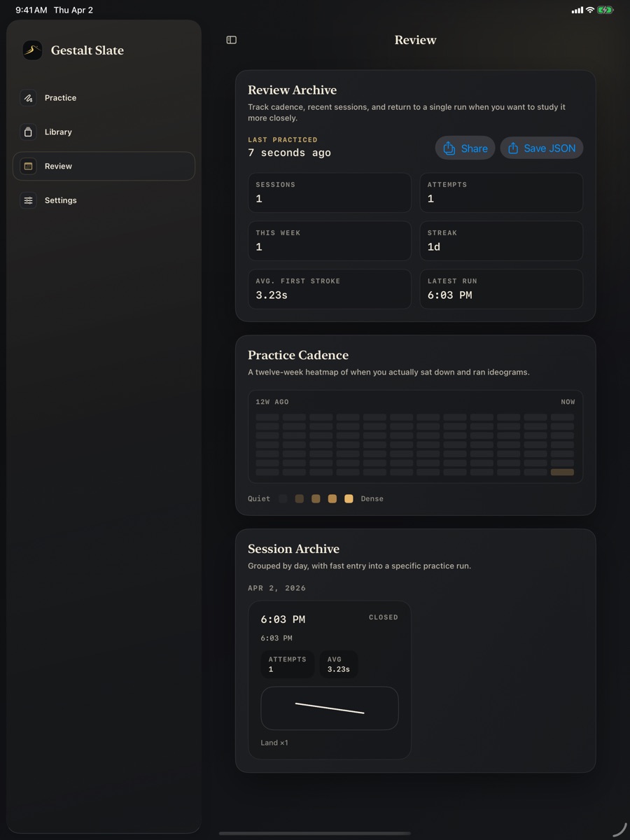Open the stroke preview thumbnail in session card
The image size is (630, 840).
coord(330,708)
